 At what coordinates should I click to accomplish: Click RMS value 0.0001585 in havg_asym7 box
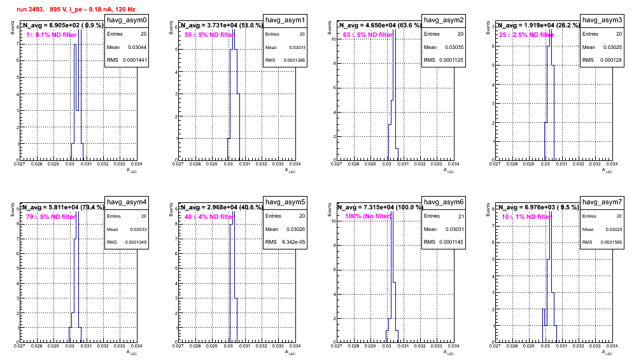click(611, 242)
